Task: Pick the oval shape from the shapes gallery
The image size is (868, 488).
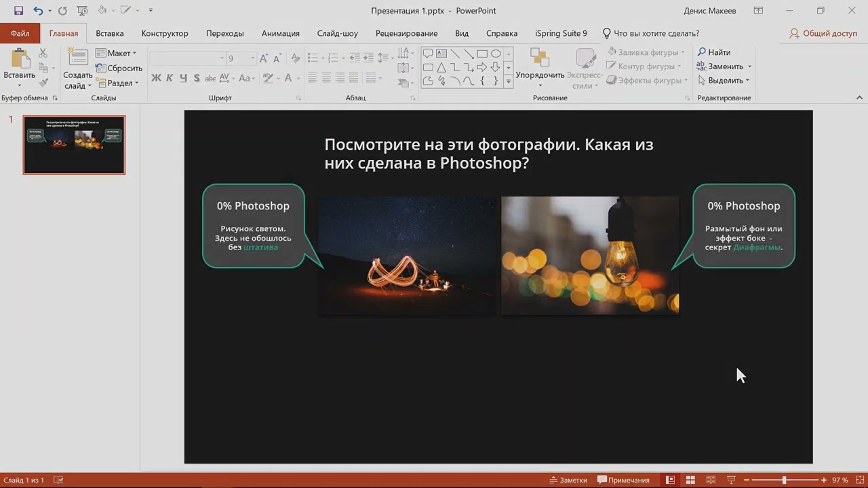Action: (496, 54)
